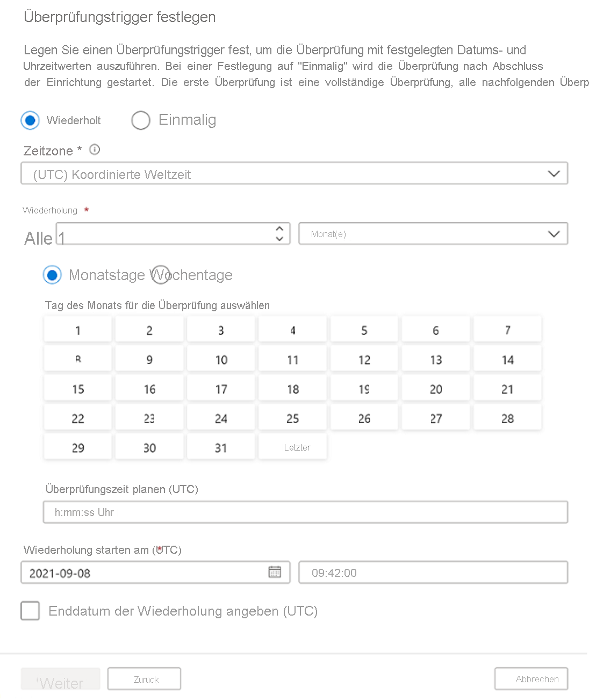Click the Zurück button
Viewport: 589px width, 700px height.
click(x=144, y=678)
